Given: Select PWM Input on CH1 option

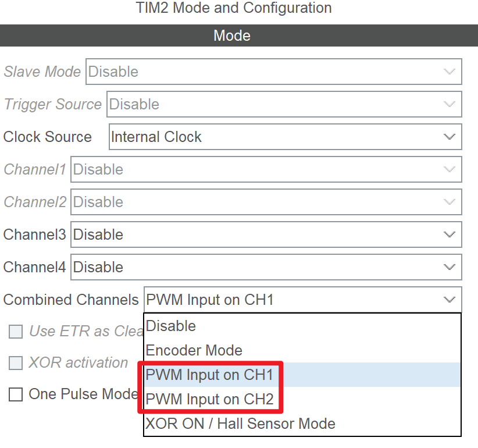Looking at the screenshot, I should pos(209,375).
